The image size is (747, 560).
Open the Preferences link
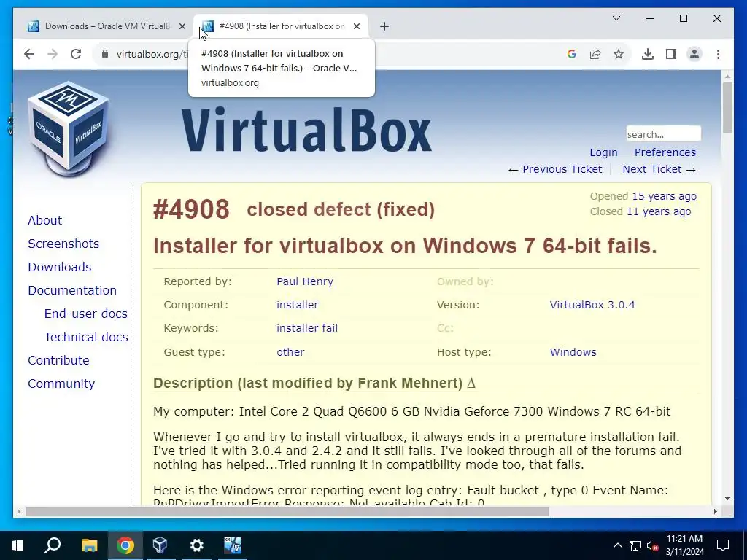665,152
